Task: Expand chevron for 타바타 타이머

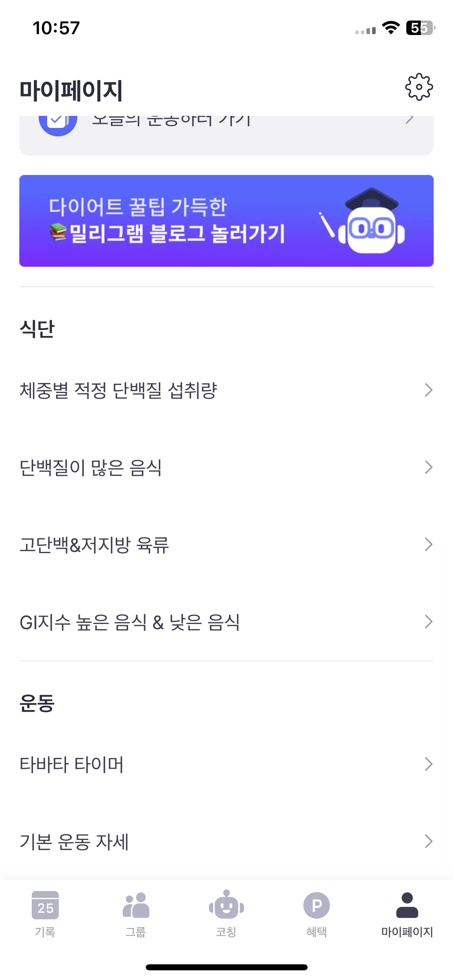Action: 428,764
